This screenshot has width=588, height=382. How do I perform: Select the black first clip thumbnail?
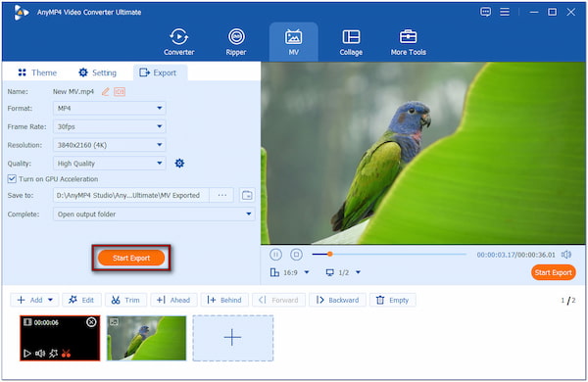[60, 338]
